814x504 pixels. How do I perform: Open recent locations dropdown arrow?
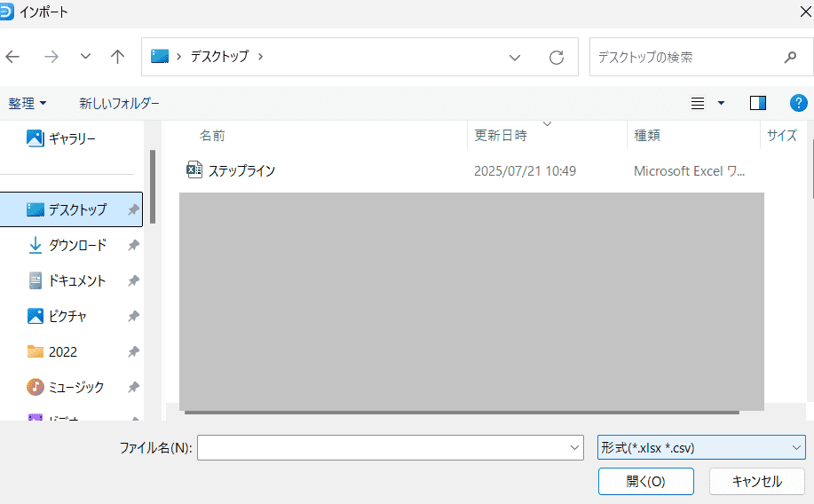click(85, 57)
